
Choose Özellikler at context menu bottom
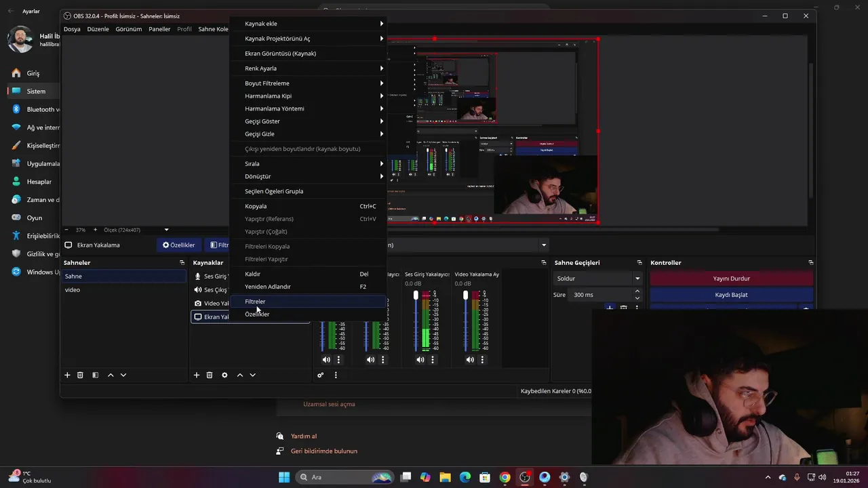(x=308, y=314)
